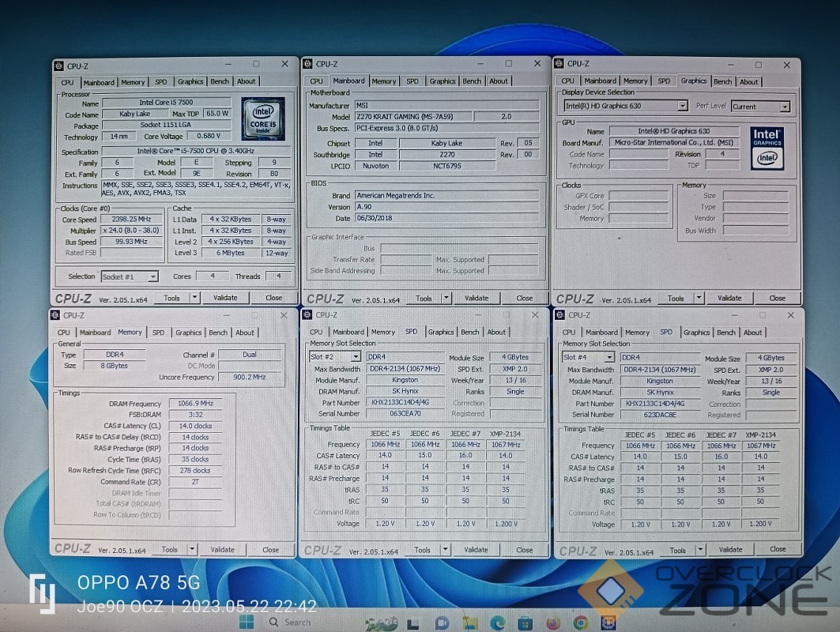Screen dimensions: 840x632
Task: Select Graphics tab in the Slot #2 SPD window
Action: tap(441, 332)
